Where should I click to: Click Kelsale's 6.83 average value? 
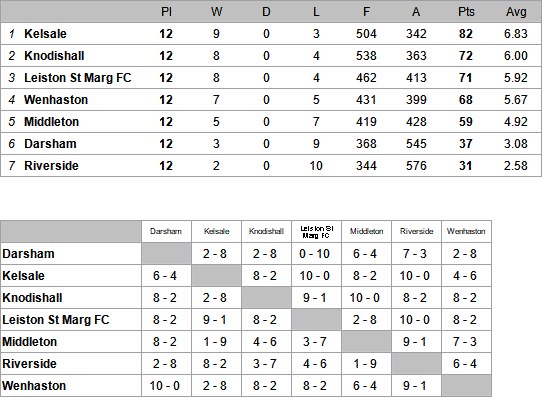pos(516,34)
